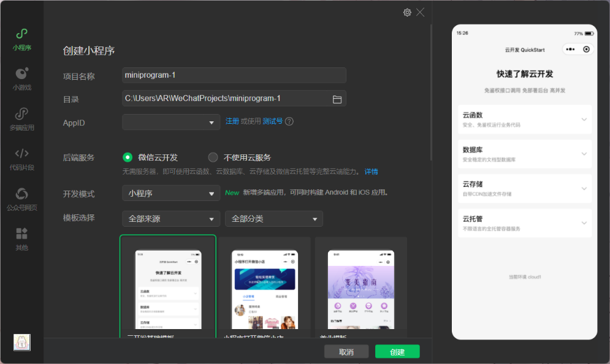Close the create project dialog

(420, 12)
